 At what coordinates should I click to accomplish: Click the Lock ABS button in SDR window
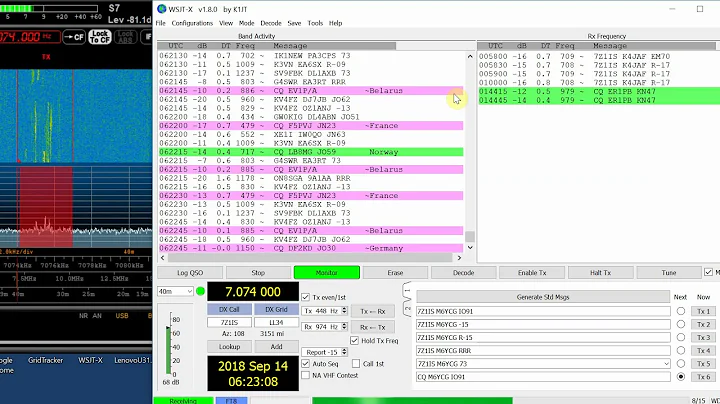125,37
